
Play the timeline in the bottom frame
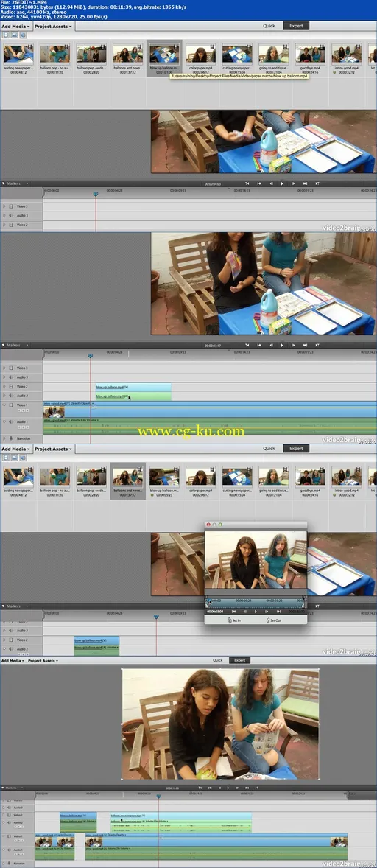coord(228,787)
